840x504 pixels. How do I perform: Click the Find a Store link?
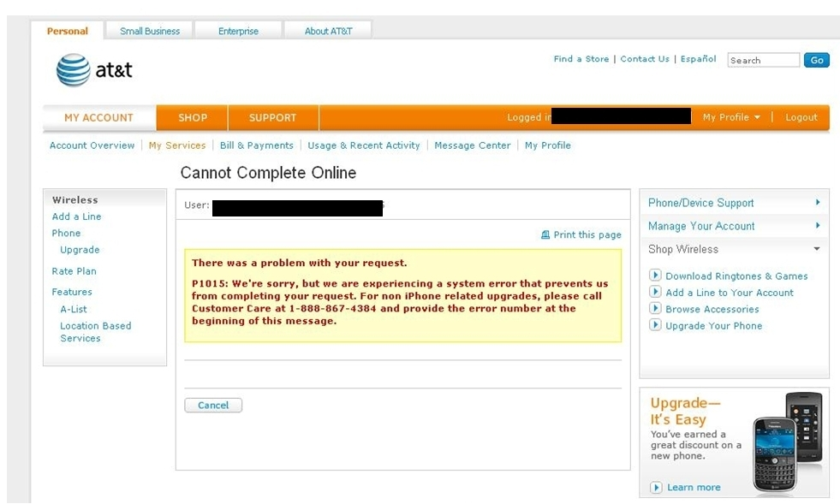click(x=581, y=59)
